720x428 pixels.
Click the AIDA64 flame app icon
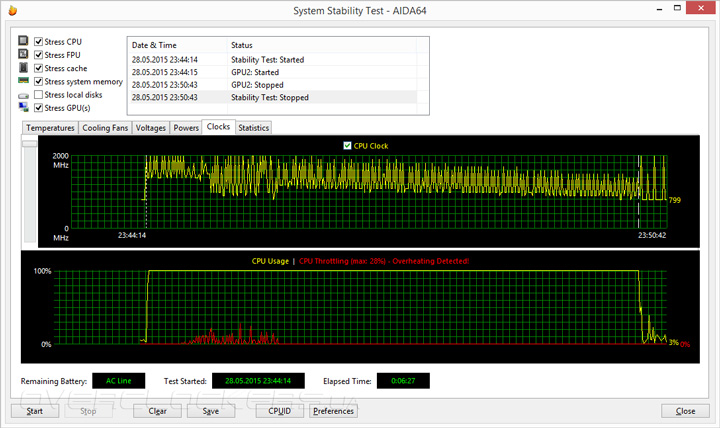pyautogui.click(x=13, y=10)
